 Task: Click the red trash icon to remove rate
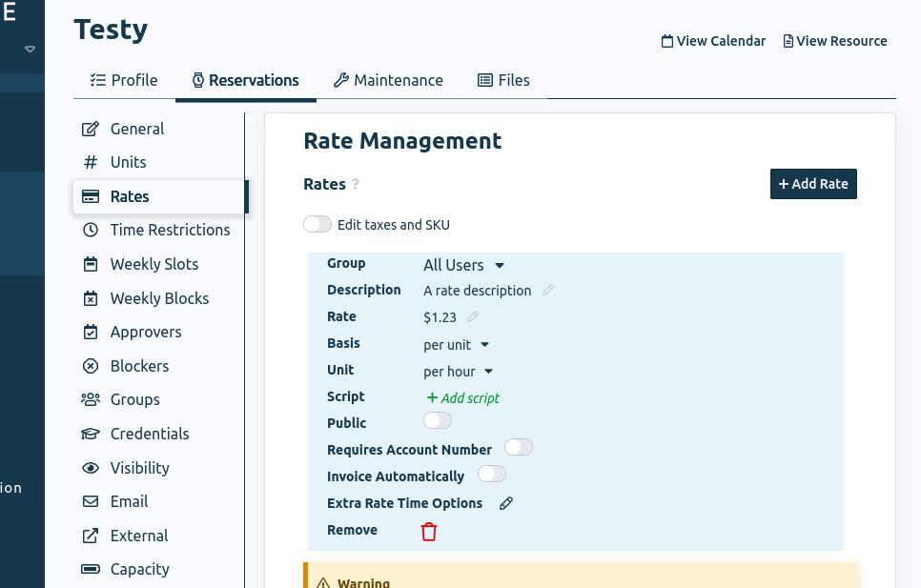[429, 532]
